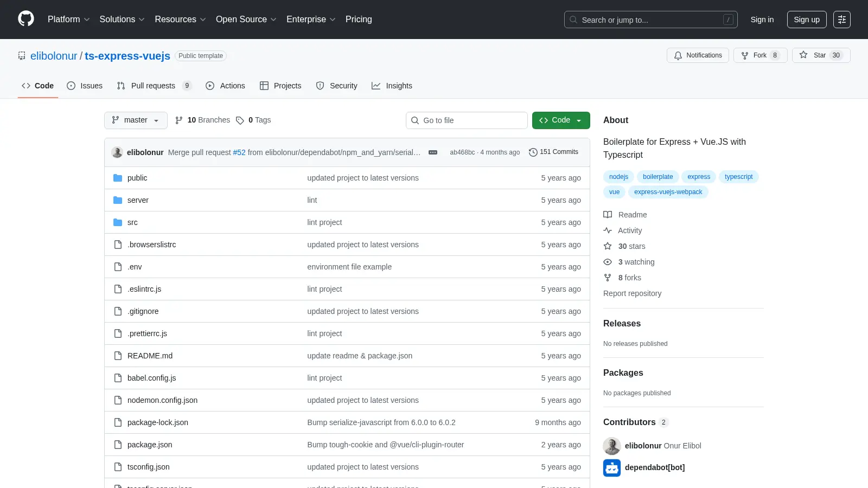The height and width of the screenshot is (488, 868).
Task: Open the babel.config.js file
Action: pos(151,378)
